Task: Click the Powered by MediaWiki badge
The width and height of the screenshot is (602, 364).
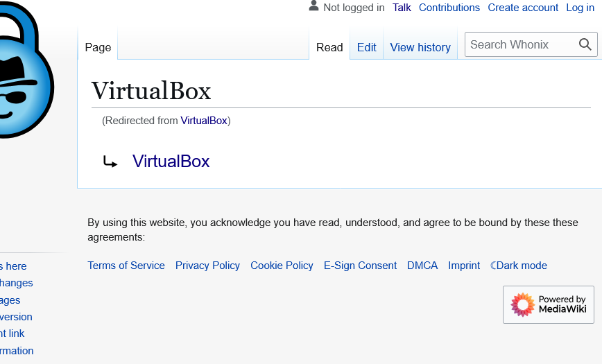Action: 548,304
